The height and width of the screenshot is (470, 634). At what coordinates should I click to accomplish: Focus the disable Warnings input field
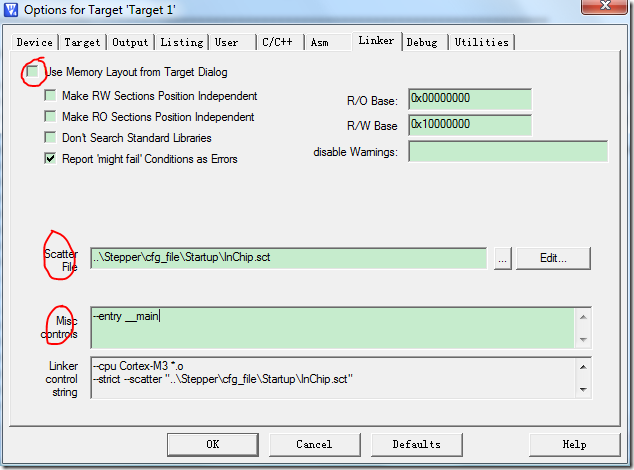click(x=508, y=151)
